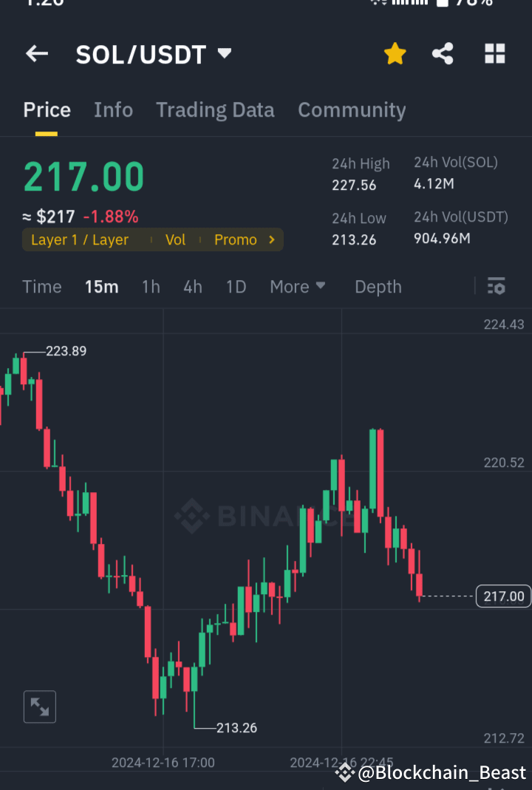
Task: Tap the chart settings icon beside Depth
Action: [496, 287]
